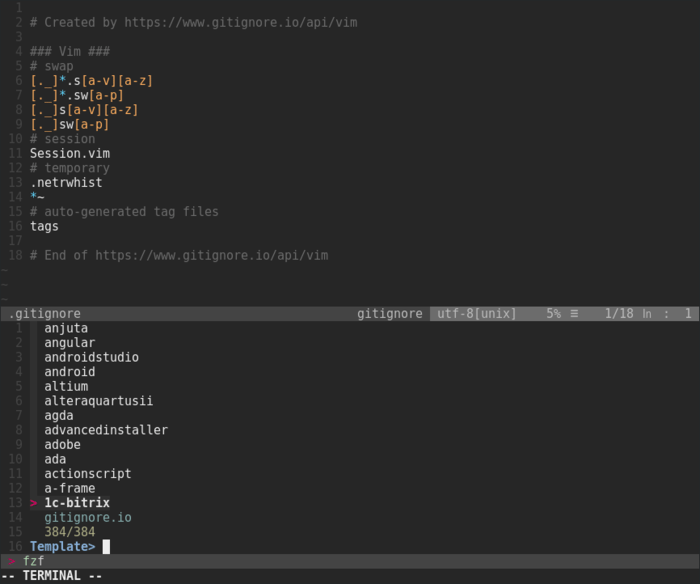Click the 5% scroll position indicator
700x584 pixels.
pos(553,314)
